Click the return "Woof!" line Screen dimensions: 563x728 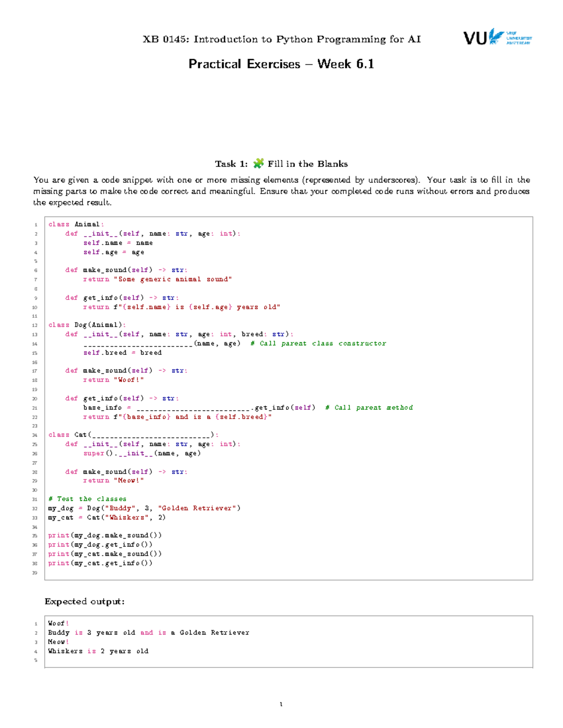tap(114, 380)
